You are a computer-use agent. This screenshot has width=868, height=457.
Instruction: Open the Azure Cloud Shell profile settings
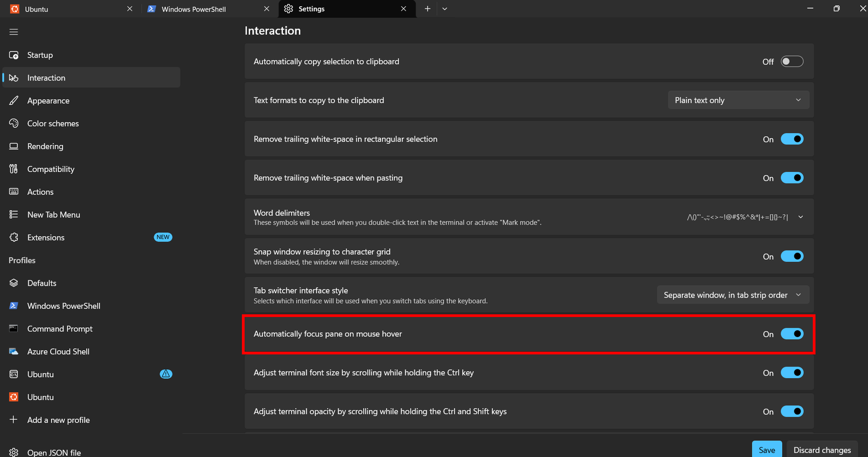(x=91, y=351)
